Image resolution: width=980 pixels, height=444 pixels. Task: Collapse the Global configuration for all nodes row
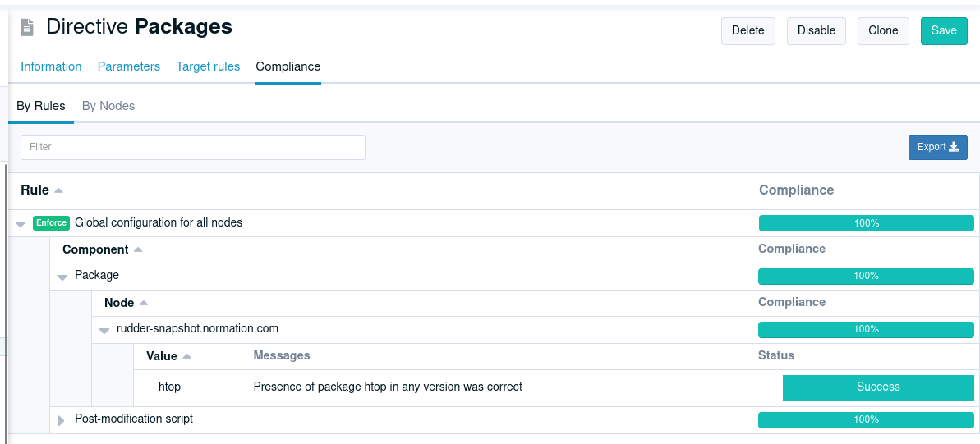21,223
